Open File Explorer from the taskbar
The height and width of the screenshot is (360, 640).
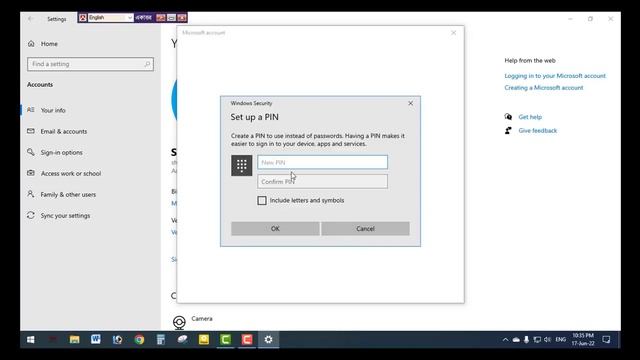tap(74, 340)
